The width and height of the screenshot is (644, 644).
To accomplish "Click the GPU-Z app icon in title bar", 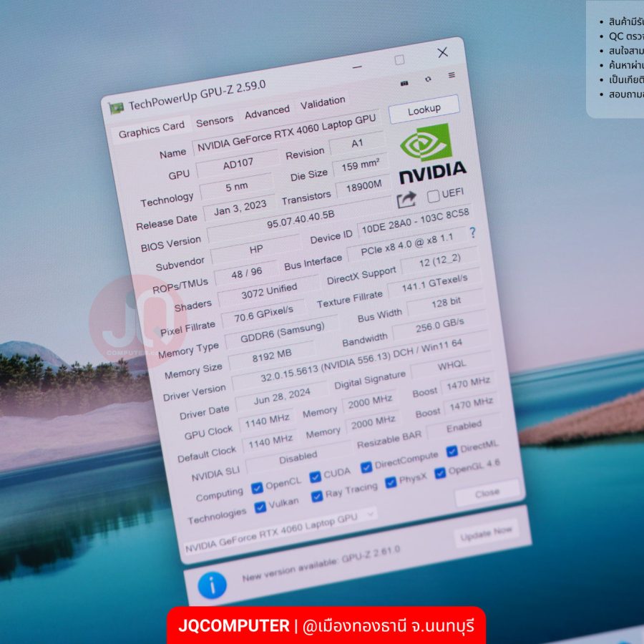I will pos(116,108).
